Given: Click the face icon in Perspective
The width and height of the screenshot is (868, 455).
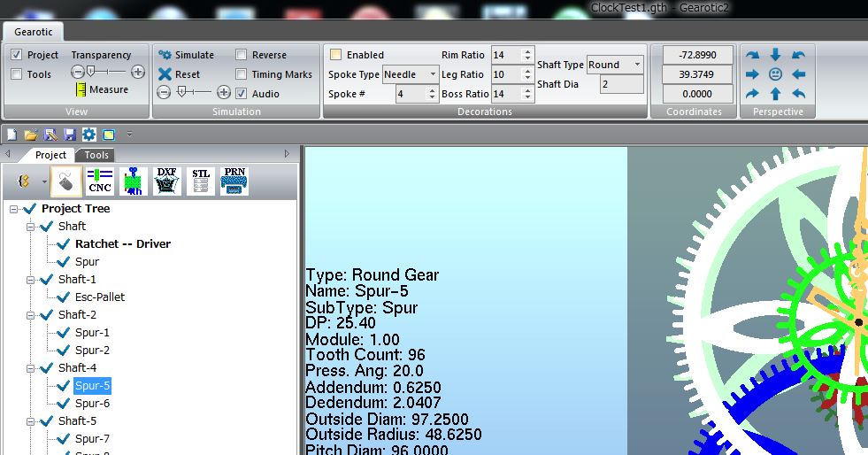Looking at the screenshot, I should click(x=775, y=74).
